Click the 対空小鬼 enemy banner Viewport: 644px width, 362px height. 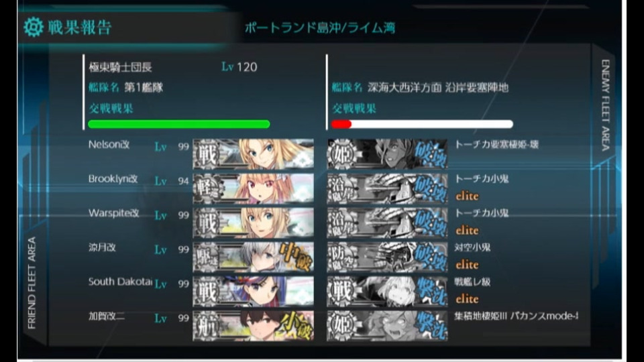point(387,257)
